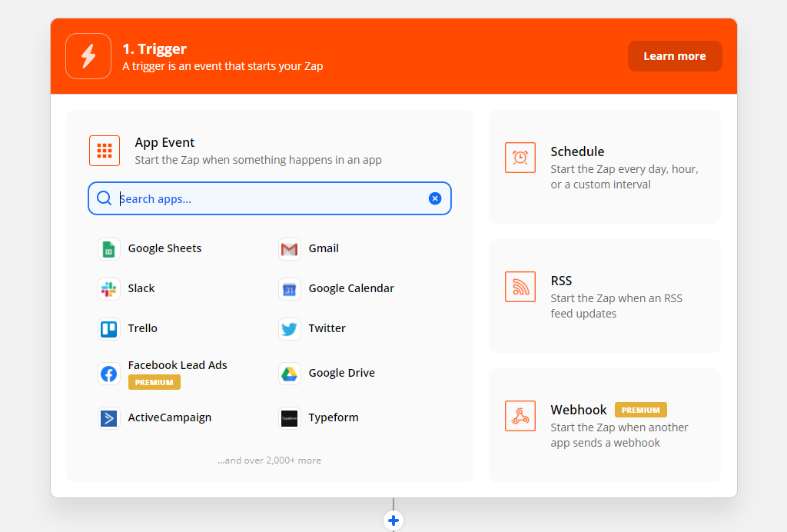Viewport: 787px width, 532px height.
Task: Click the Schedule alarm clock icon
Action: tap(520, 158)
